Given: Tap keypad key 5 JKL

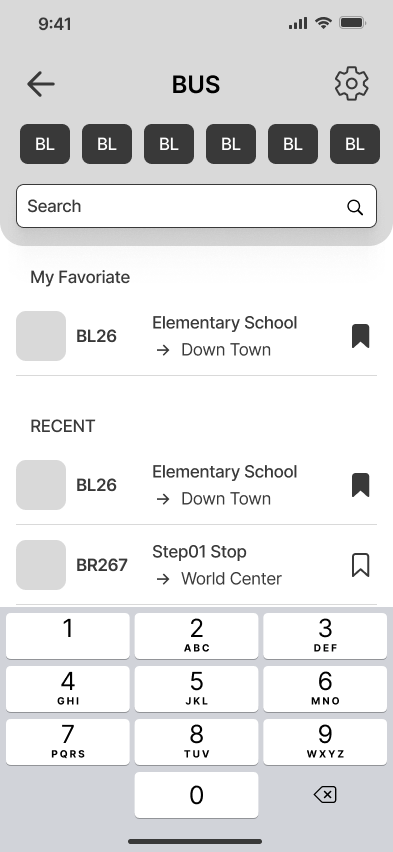Looking at the screenshot, I should (x=196, y=688).
